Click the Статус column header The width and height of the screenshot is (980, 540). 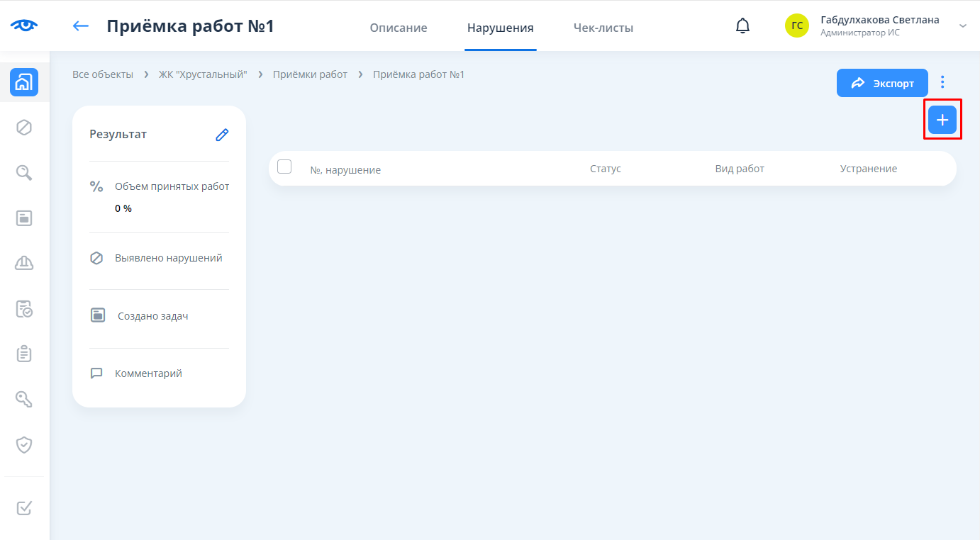pyautogui.click(x=605, y=169)
